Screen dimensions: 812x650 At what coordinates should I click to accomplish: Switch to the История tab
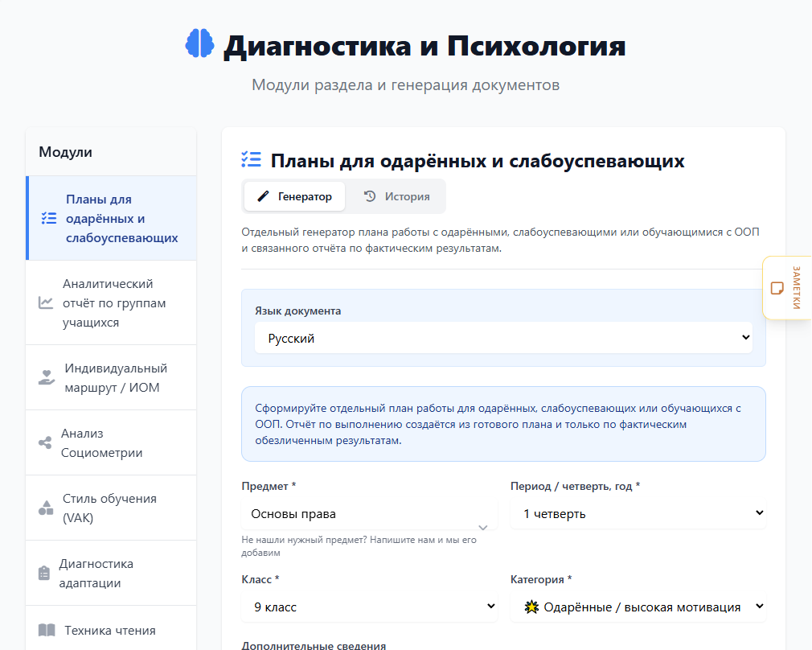[396, 196]
